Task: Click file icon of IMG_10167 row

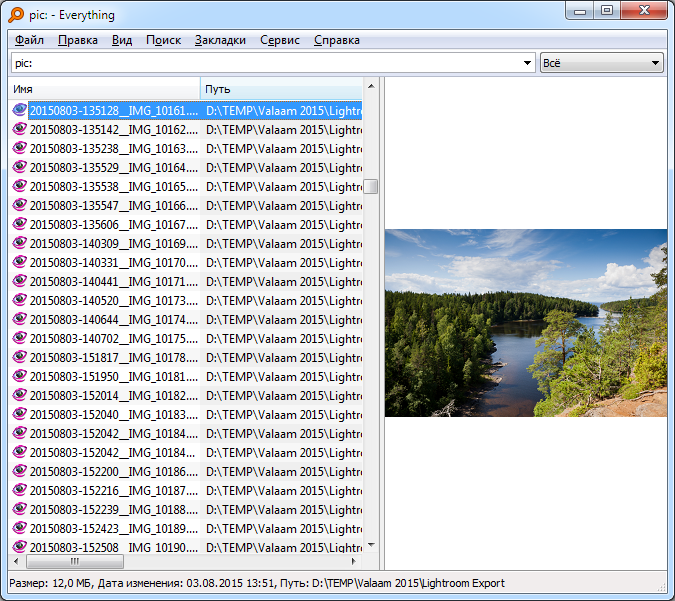Action: 19,223
